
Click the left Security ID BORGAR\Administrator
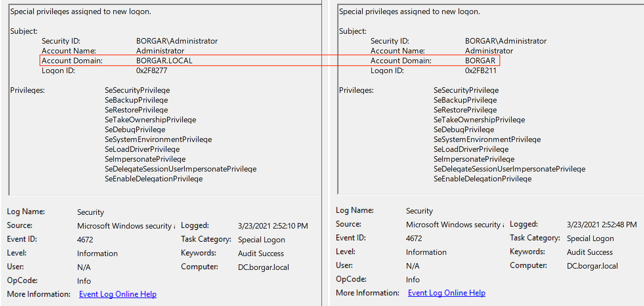(x=177, y=41)
